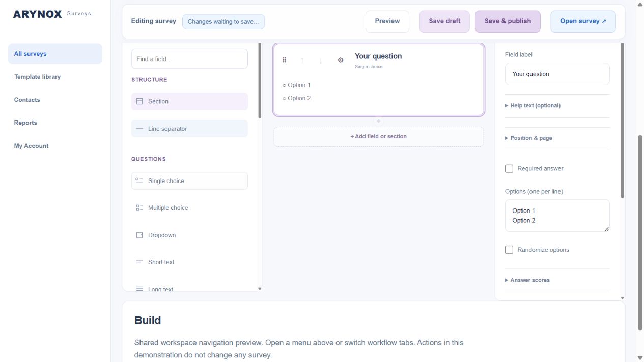The width and height of the screenshot is (644, 362).
Task: Open All surveys in sidebar
Action: tap(55, 54)
